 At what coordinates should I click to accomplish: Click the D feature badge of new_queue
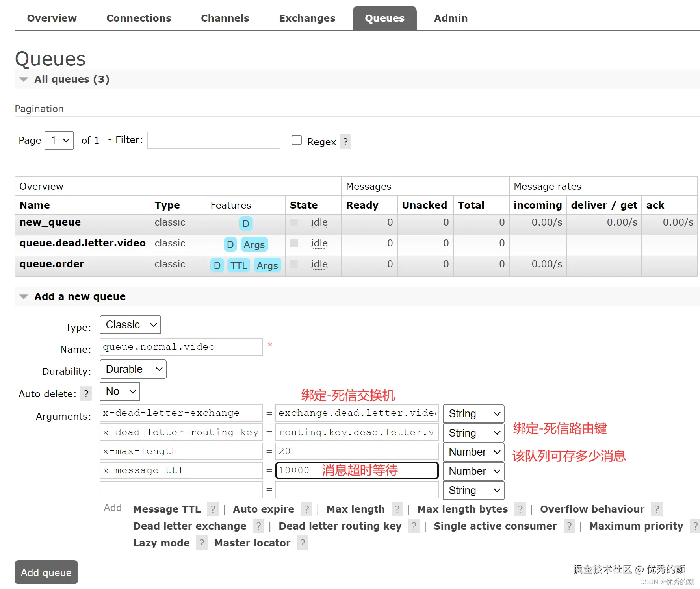click(246, 224)
